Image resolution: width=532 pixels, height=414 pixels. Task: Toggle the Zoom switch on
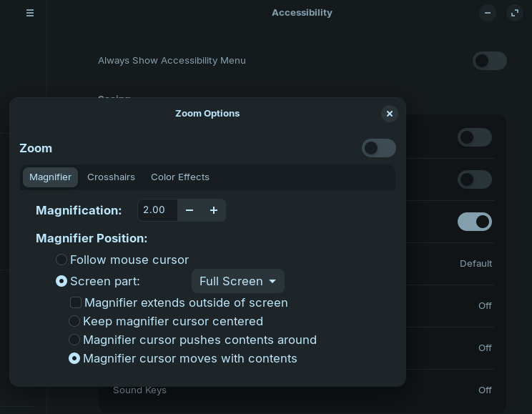coord(378,148)
